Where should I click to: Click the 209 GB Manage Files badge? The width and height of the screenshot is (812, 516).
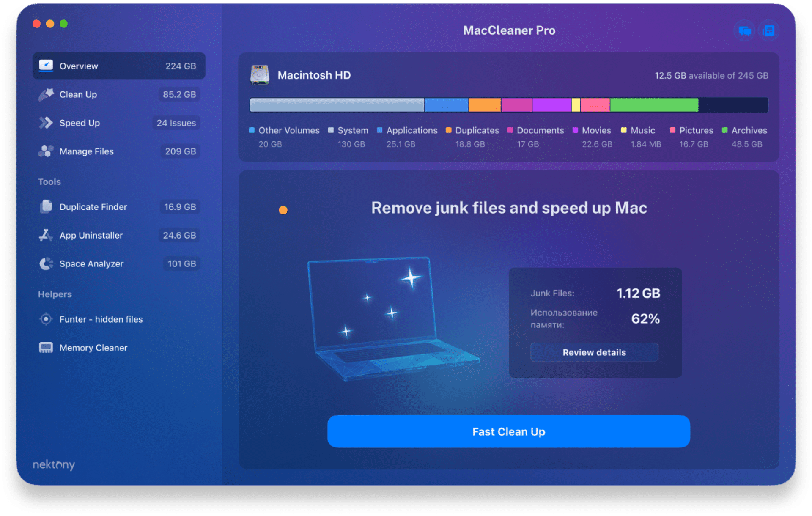tap(180, 151)
